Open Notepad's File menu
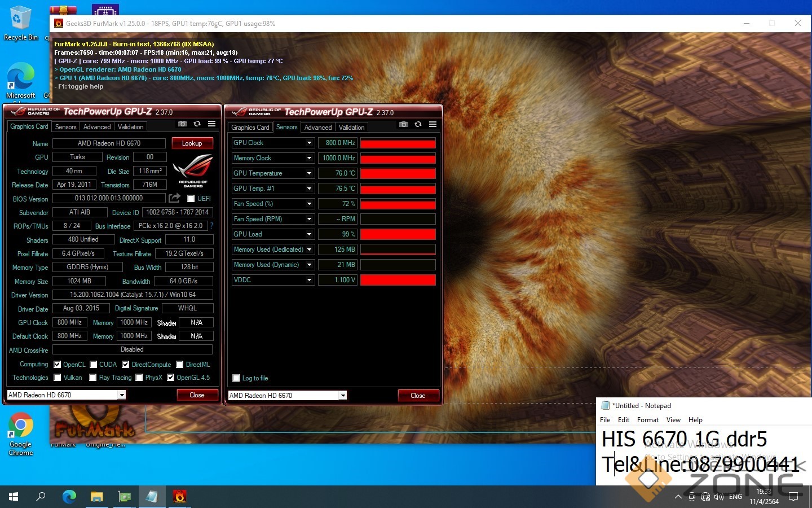The width and height of the screenshot is (812, 508). (605, 420)
